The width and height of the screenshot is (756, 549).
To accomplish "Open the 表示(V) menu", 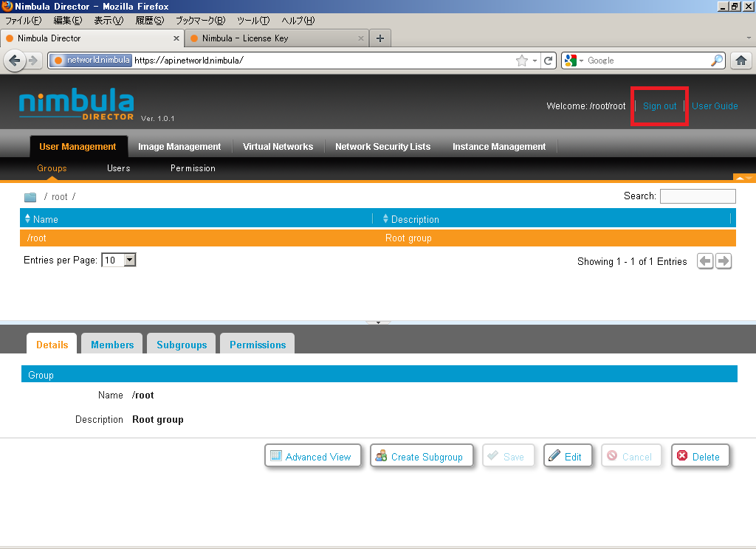I will pos(109,20).
